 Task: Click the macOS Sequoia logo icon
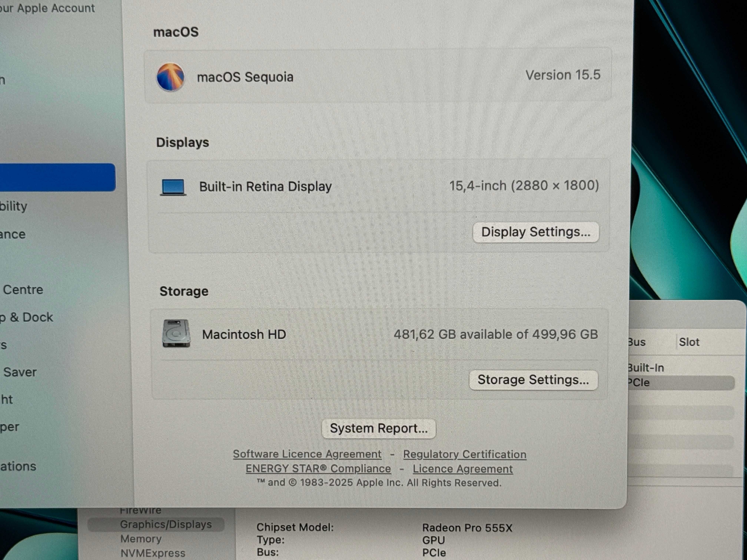pos(171,77)
